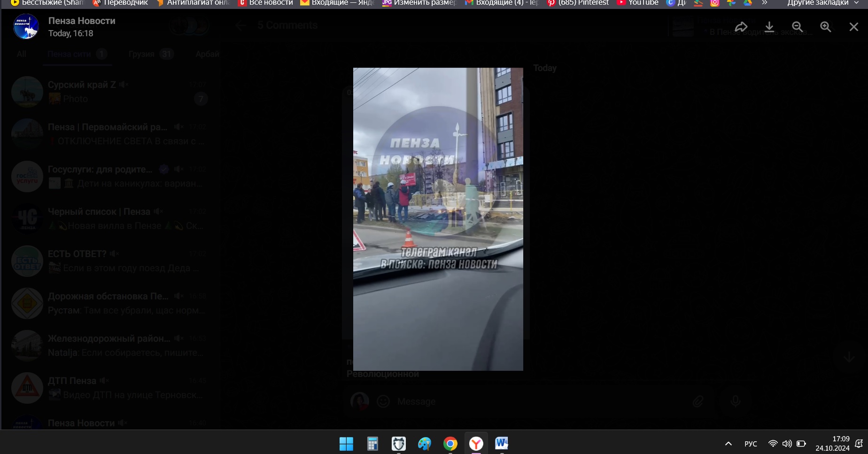868x454 pixels.
Task: Open Microsoft Word from the taskbar
Action: tap(502, 444)
